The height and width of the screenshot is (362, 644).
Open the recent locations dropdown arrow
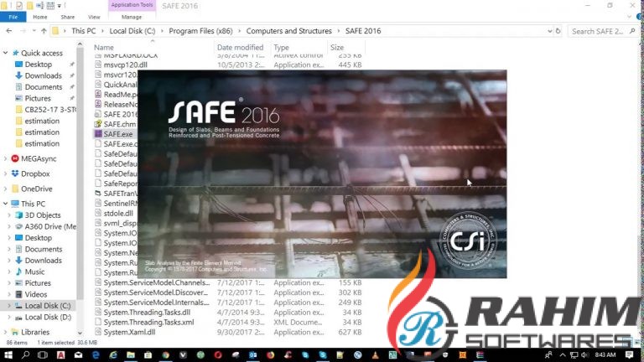tap(34, 31)
